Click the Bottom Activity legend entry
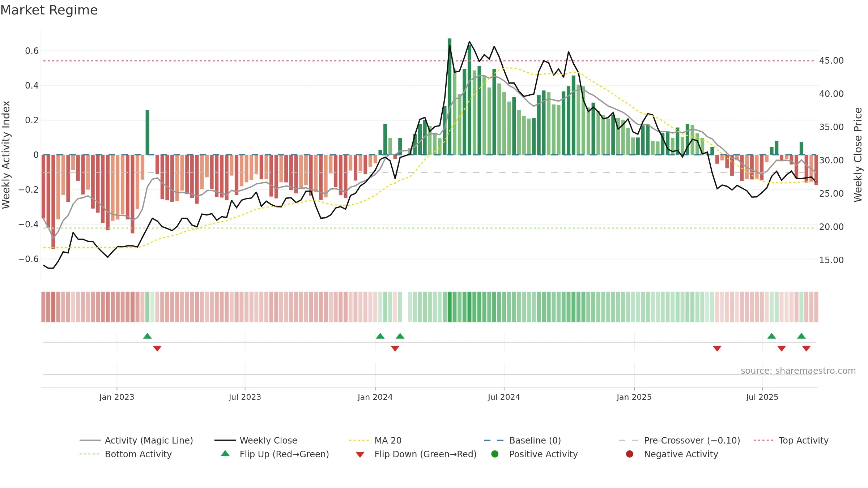Screen dimensions: 868x488 (x=125, y=454)
